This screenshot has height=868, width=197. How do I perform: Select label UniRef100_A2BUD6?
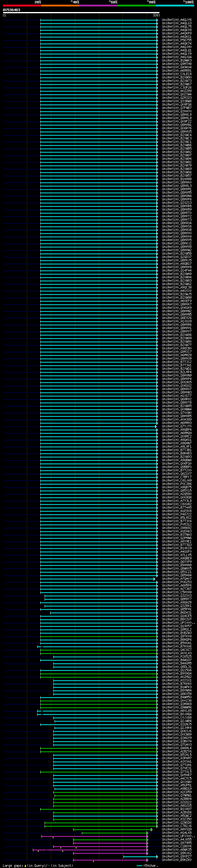pyautogui.click(x=176, y=812)
